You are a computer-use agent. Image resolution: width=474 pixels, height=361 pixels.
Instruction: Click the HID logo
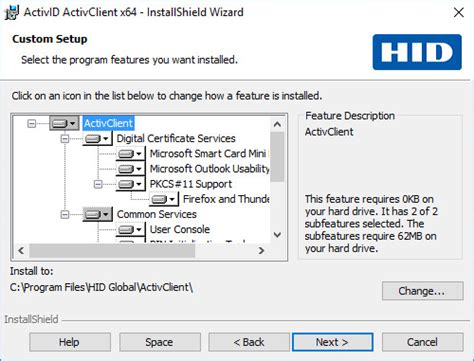coord(417,52)
